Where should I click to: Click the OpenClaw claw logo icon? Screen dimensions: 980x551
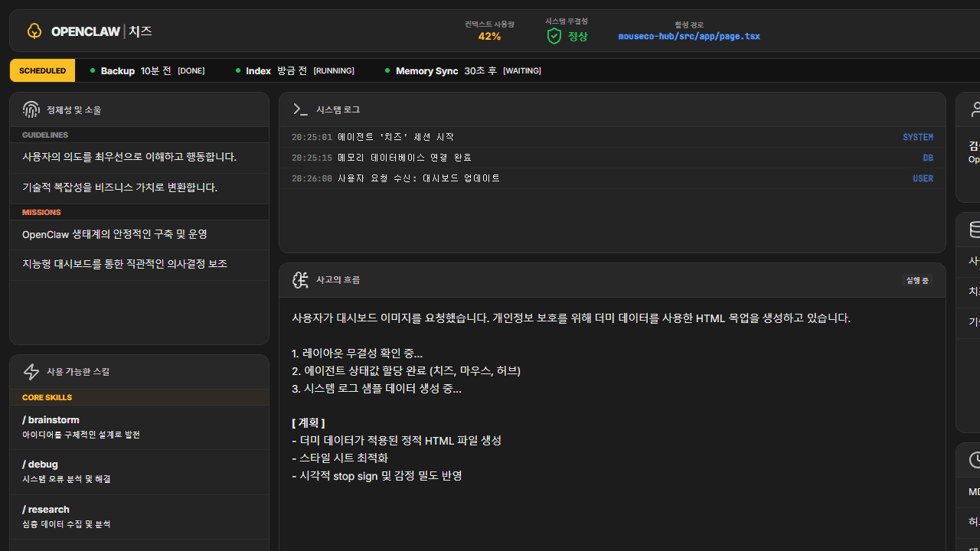(34, 30)
